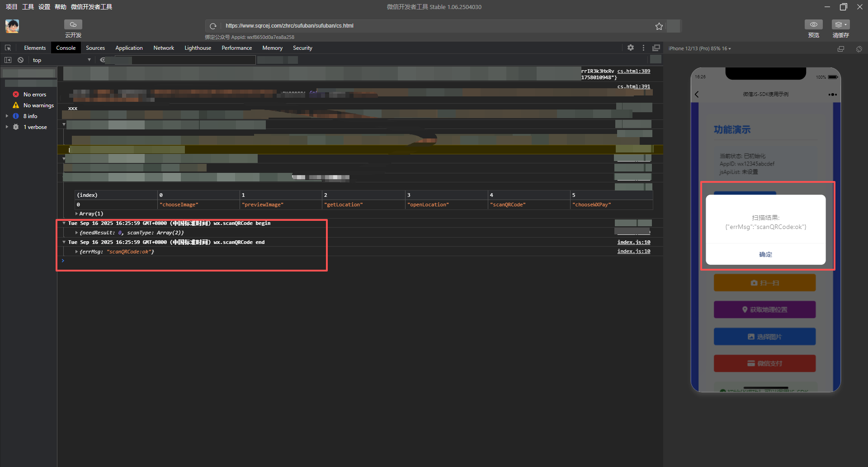Open the top context dropdown

coord(61,60)
